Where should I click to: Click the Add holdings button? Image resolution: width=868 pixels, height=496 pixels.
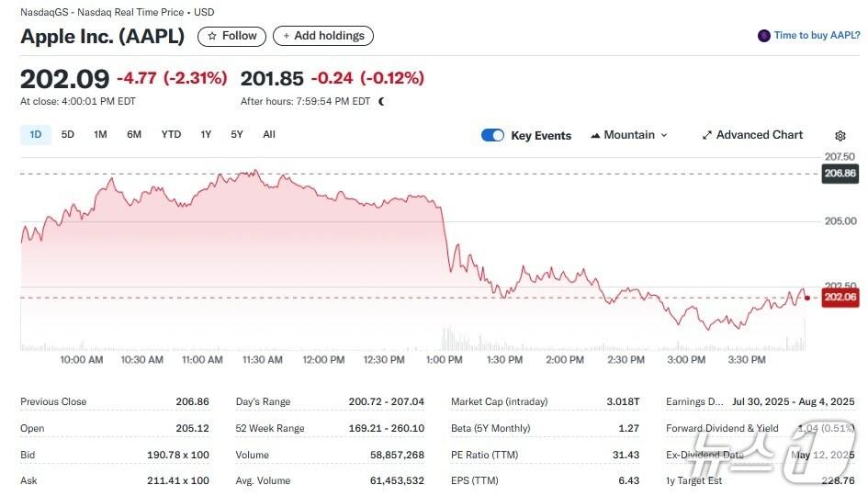(323, 36)
